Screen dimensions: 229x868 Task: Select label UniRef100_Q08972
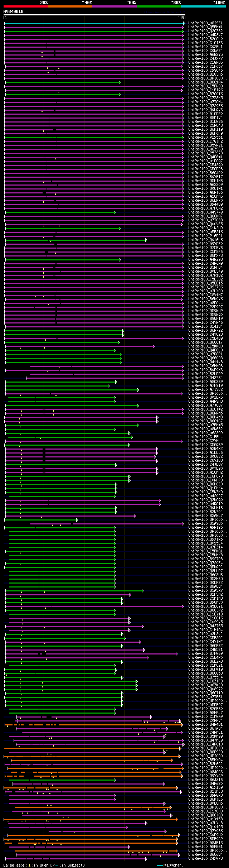205,689
